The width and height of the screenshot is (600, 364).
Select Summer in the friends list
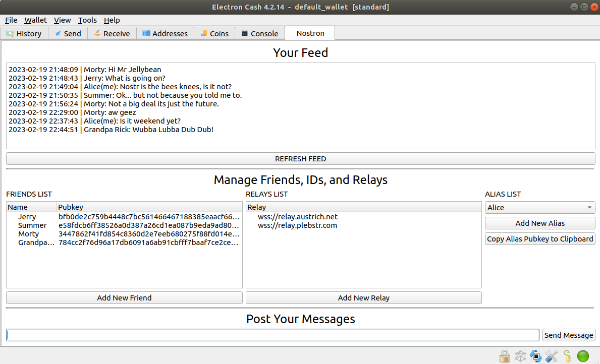[x=32, y=225]
